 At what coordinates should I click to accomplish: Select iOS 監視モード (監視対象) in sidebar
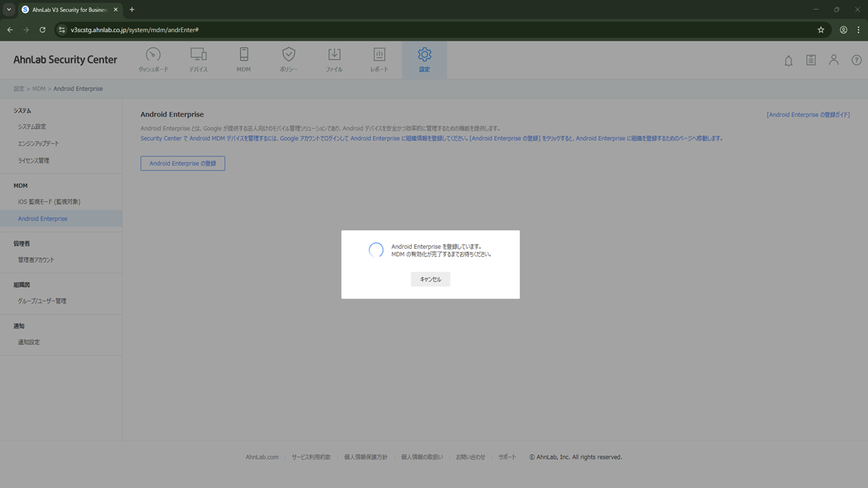point(49,202)
